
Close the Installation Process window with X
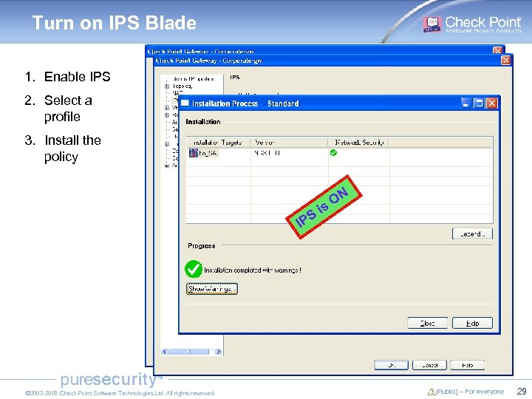[x=492, y=103]
